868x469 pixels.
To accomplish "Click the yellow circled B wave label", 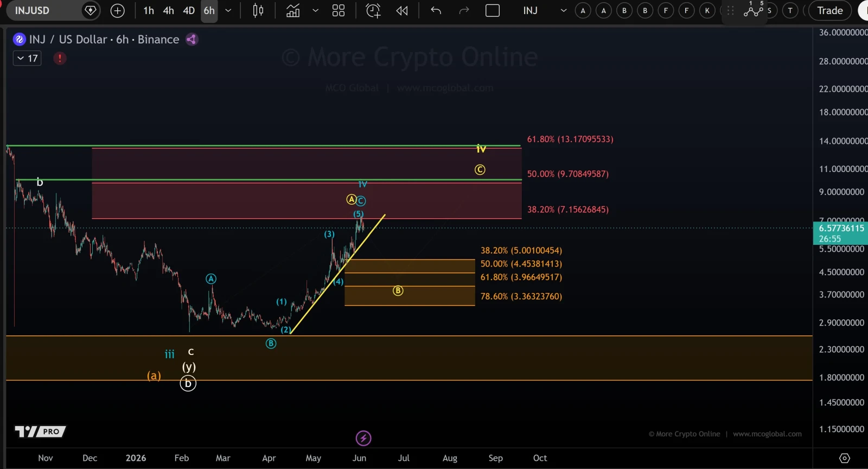I will click(x=398, y=290).
